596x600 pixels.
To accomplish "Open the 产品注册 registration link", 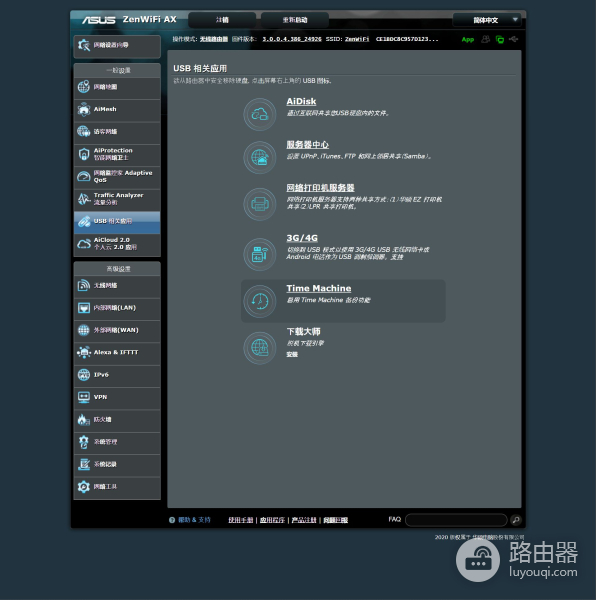I will (x=304, y=520).
